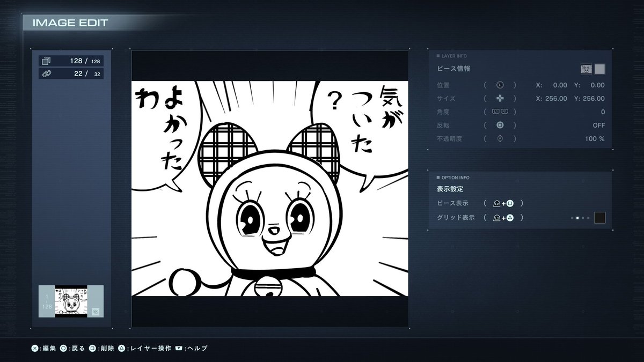The image size is (644, 362).
Task: Click the IMAGE EDIT header title
Action: [x=70, y=23]
